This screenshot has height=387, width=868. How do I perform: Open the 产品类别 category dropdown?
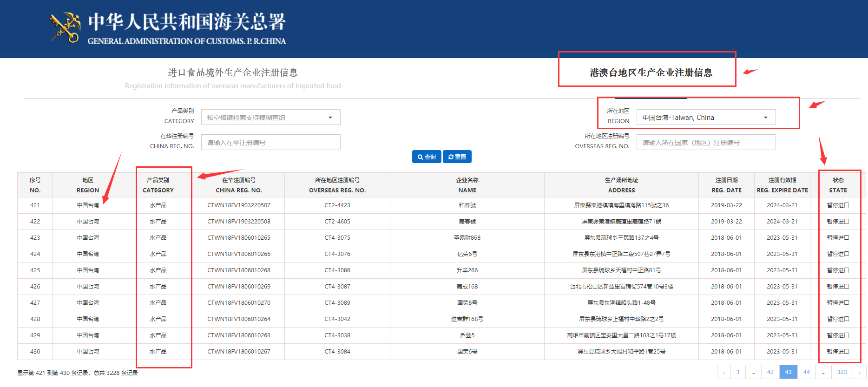[270, 118]
